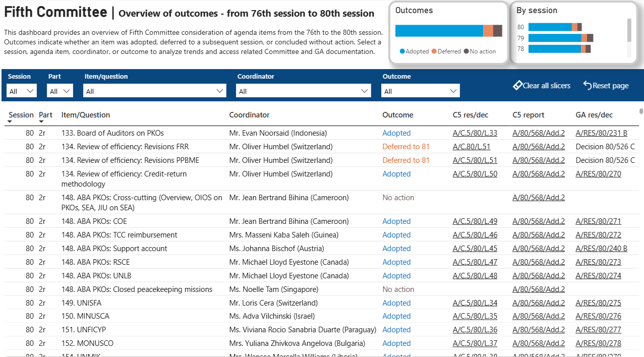This screenshot has height=357, width=644.
Task: Click the Reset page arrow icon
Action: tap(587, 85)
